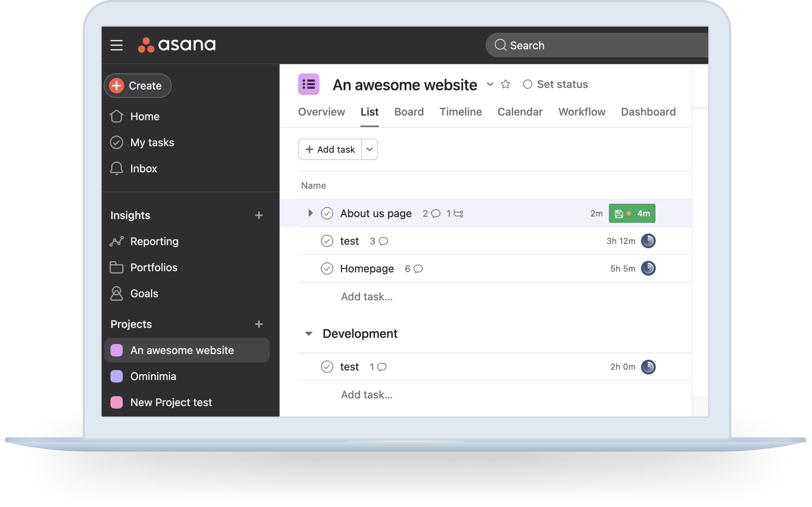Click the green timer button showing 4m

click(x=632, y=214)
